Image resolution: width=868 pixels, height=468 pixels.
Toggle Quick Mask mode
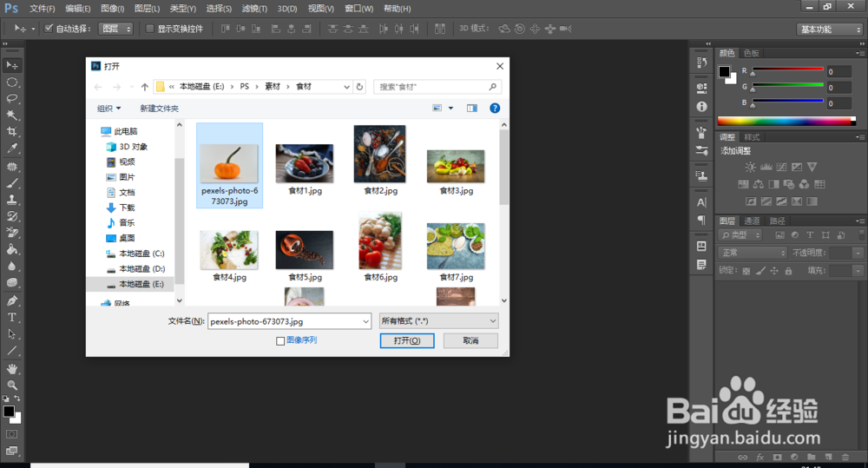click(x=11, y=433)
